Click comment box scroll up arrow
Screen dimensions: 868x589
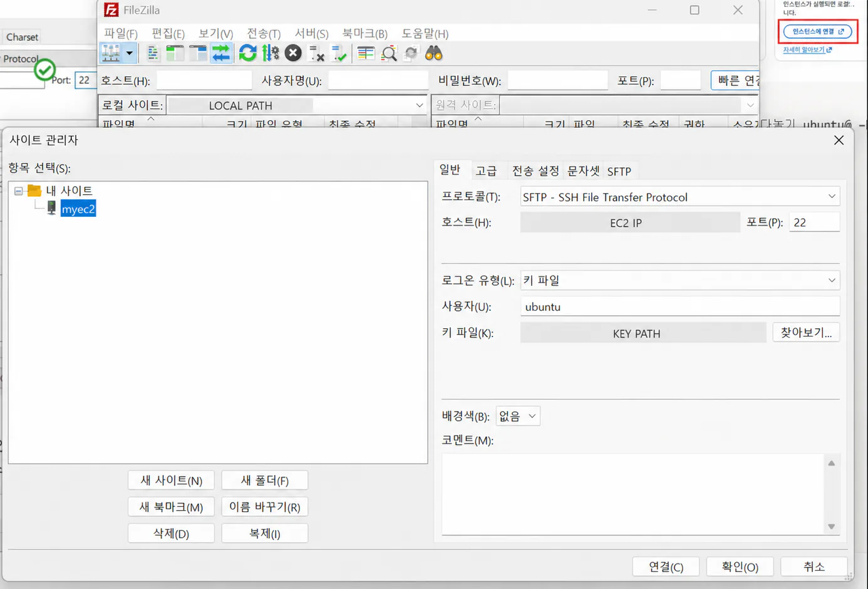832,463
